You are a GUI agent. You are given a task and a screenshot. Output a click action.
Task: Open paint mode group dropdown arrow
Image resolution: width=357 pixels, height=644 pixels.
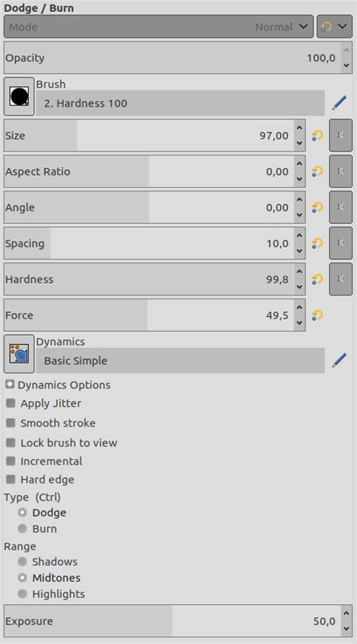pyautogui.click(x=334, y=27)
